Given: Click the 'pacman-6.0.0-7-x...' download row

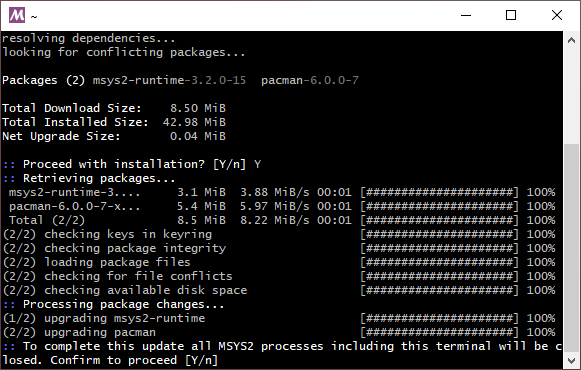Looking at the screenshot, I should (282, 206).
